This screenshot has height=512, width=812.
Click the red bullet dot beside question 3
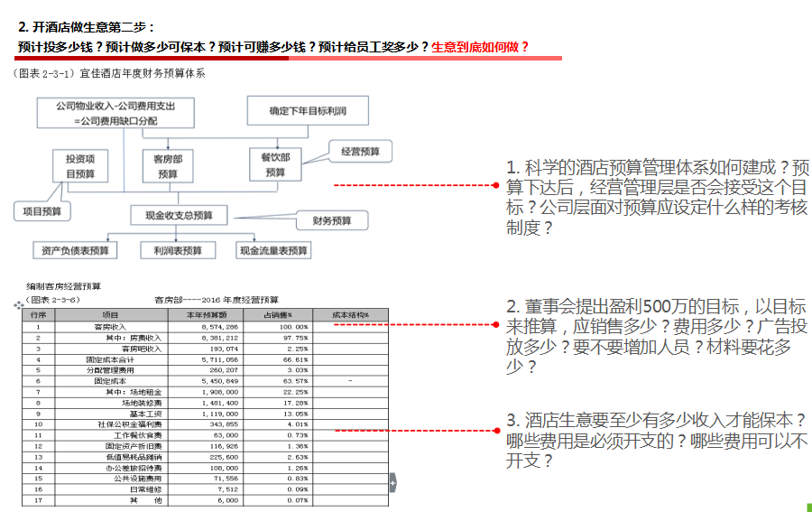tap(495, 431)
